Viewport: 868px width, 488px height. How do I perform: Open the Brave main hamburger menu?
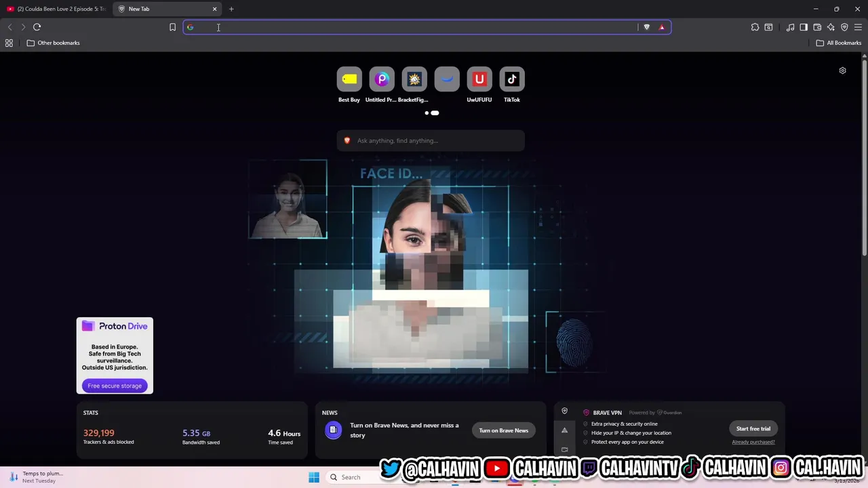tap(858, 27)
